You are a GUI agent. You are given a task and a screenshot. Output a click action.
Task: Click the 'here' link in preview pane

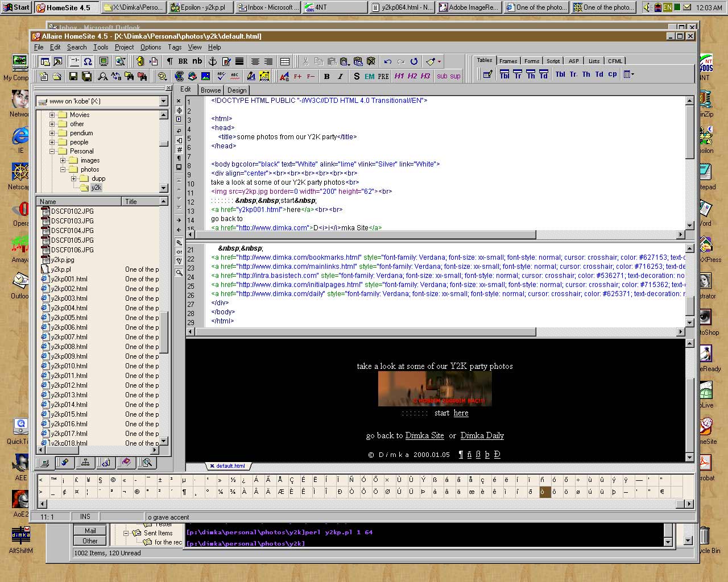click(x=461, y=413)
